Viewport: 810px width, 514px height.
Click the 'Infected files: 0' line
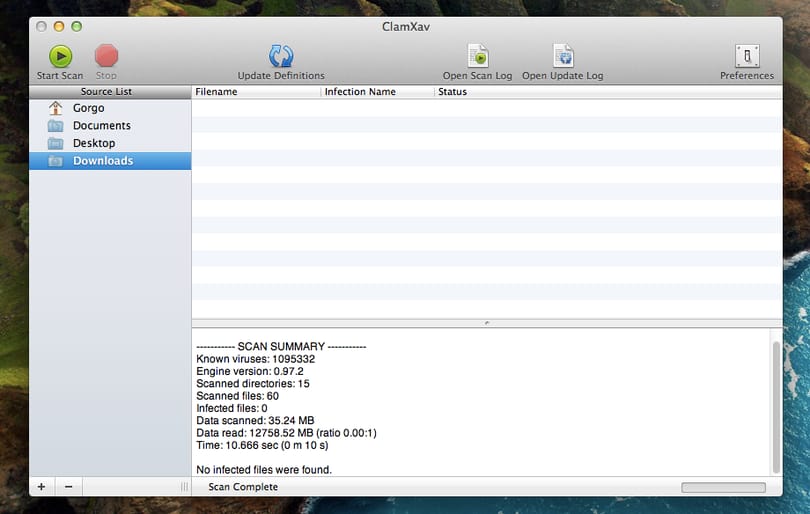[x=231, y=408]
